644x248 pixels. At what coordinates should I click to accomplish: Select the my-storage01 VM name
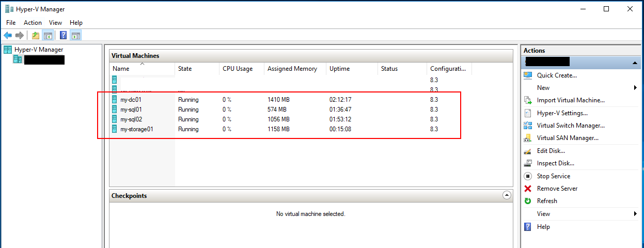coord(136,129)
